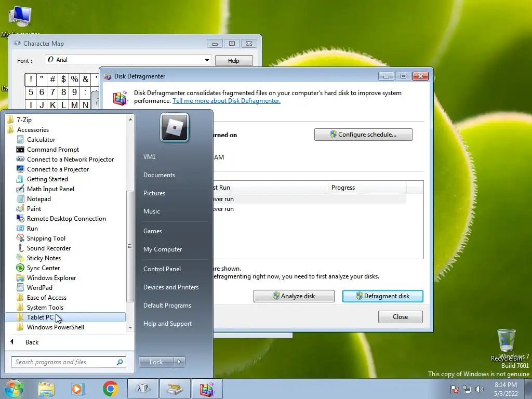The image size is (532, 399).
Task: Open Notepad from Accessories
Action: 38,198
